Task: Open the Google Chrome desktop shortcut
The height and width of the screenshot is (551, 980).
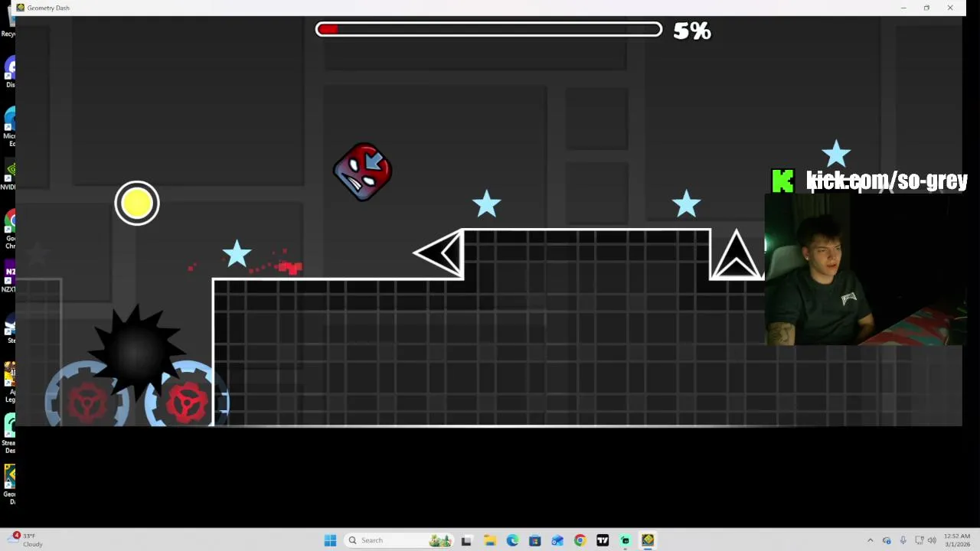Action: 10,232
